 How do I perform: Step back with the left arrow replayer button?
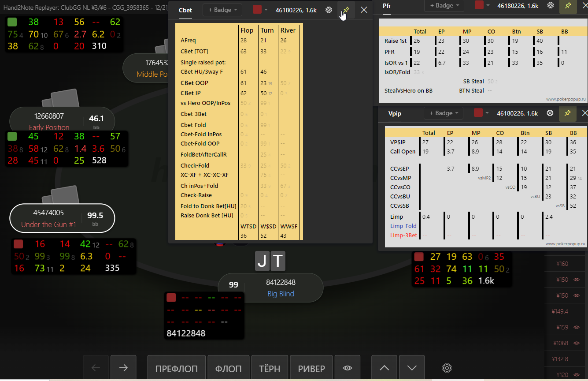(x=96, y=368)
